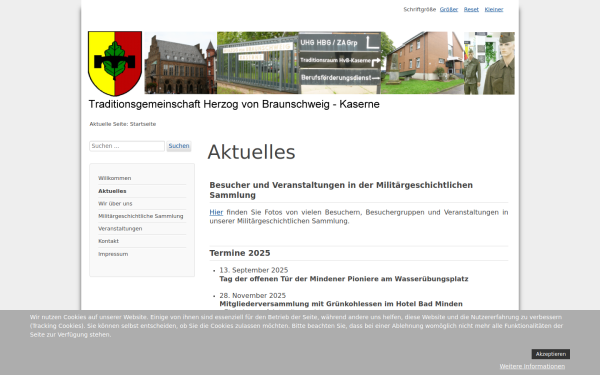Viewport: 600px width, 375px height.
Task: Click the 28. November 2025 date entry
Action: [253, 295]
